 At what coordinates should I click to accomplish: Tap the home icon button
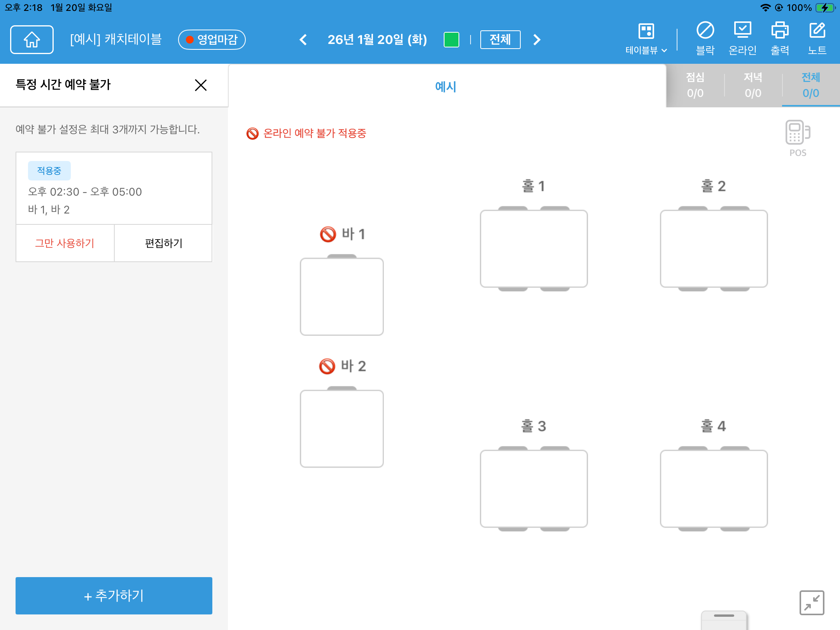tap(32, 39)
